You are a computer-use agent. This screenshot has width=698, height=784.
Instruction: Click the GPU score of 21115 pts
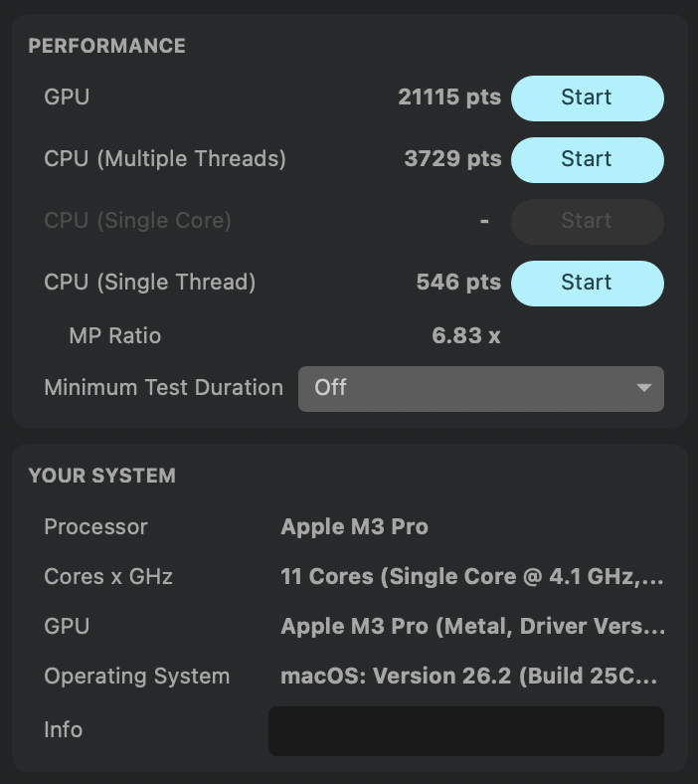[449, 98]
